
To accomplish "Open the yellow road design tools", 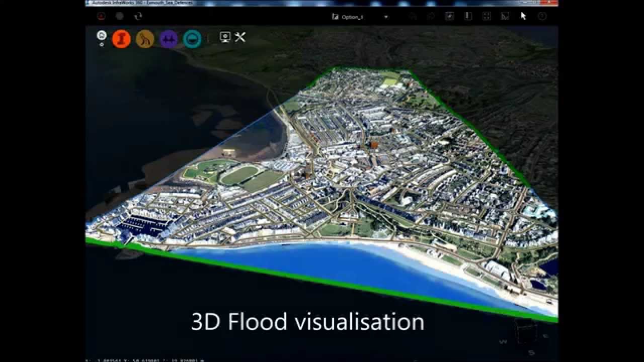I will coord(145,39).
